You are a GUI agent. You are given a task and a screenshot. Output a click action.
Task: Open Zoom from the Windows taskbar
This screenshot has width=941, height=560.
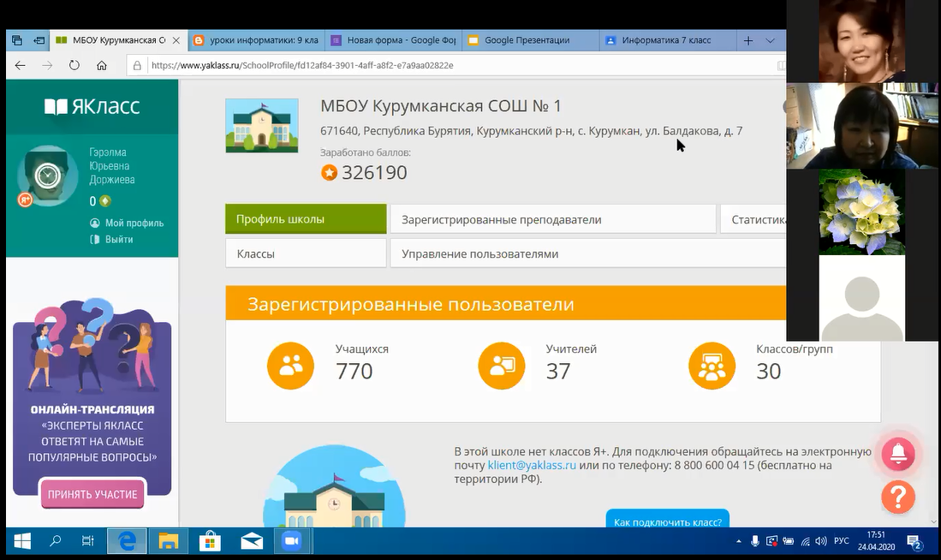(x=290, y=541)
